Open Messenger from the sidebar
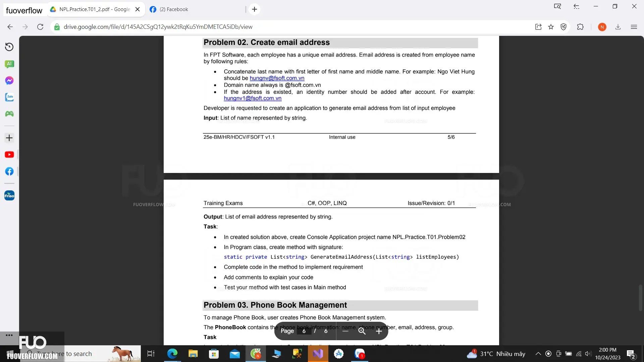Screen dimensions: 644x362 [x=9, y=80]
